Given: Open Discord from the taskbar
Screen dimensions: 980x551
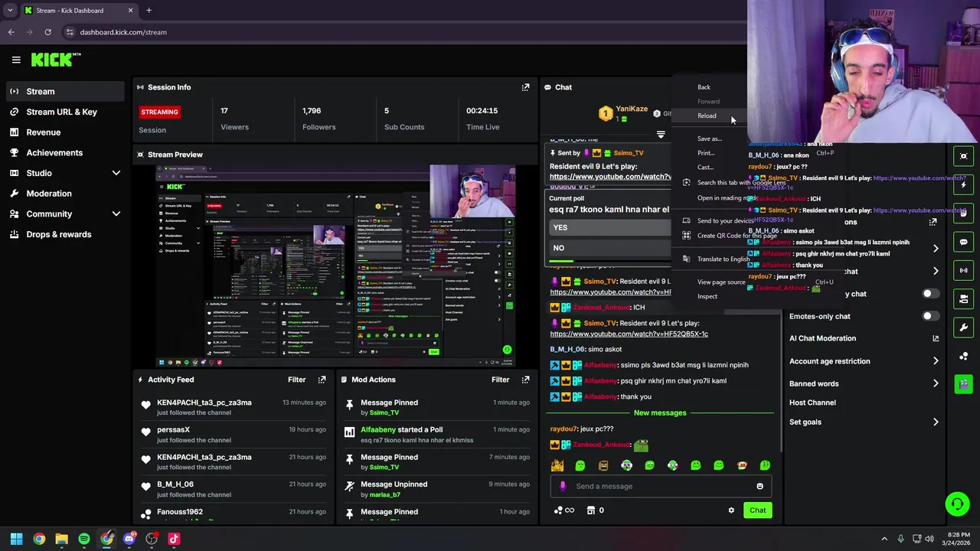Looking at the screenshot, I should (x=129, y=539).
